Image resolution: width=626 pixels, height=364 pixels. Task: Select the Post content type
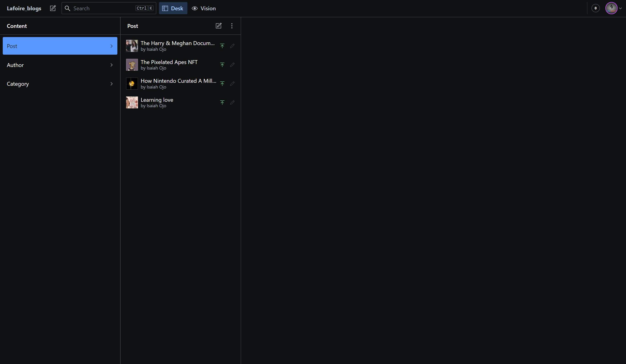coord(60,46)
